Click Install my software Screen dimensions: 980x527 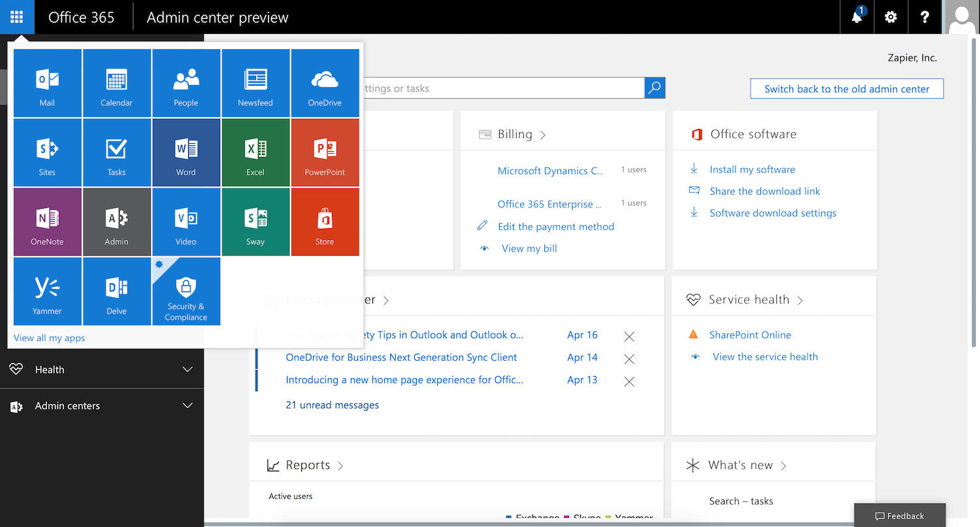(x=753, y=169)
